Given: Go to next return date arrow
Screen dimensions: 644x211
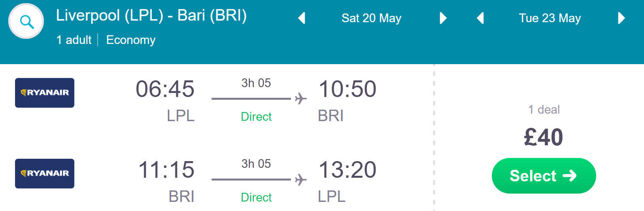Looking at the screenshot, I should 621,18.
